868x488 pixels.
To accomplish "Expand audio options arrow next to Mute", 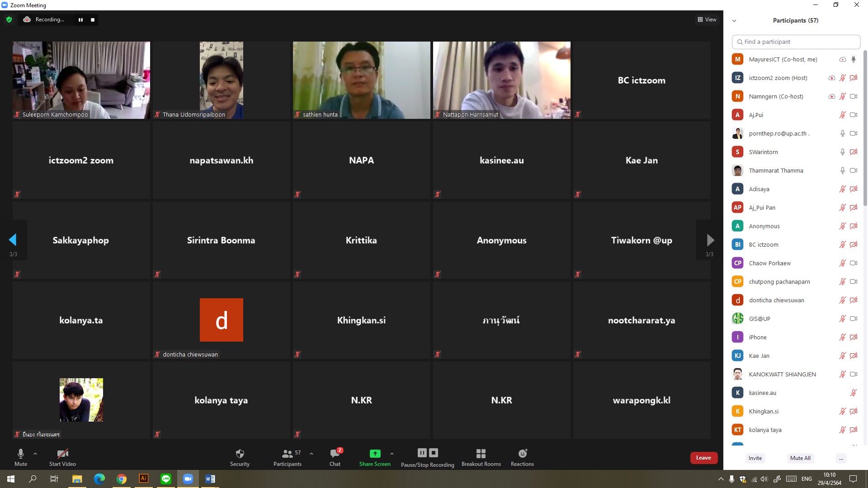I will [x=35, y=453].
